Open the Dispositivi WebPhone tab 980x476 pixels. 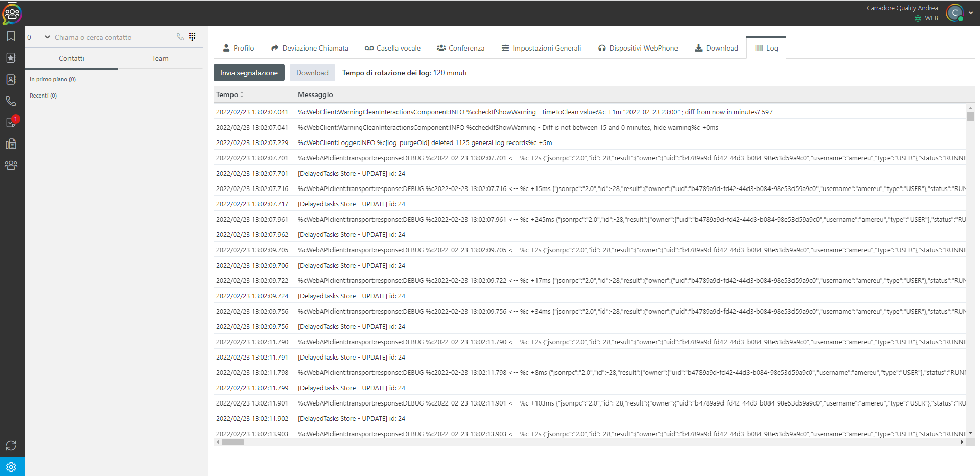[638, 48]
